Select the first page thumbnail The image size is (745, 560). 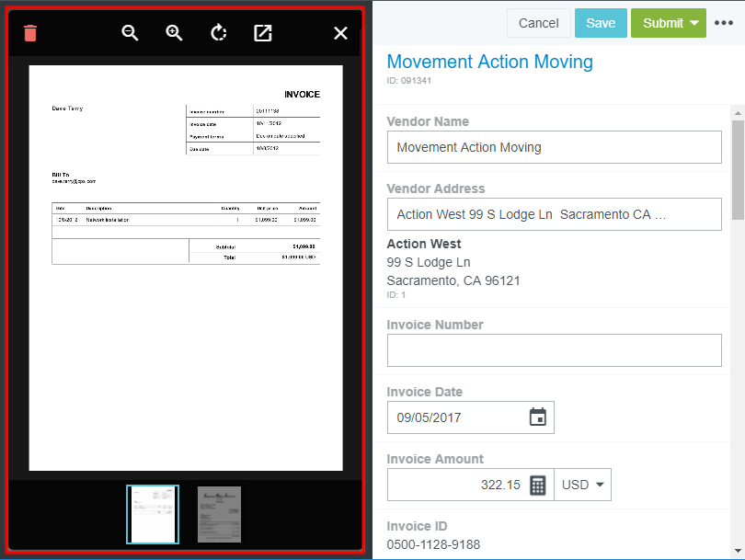pos(153,514)
